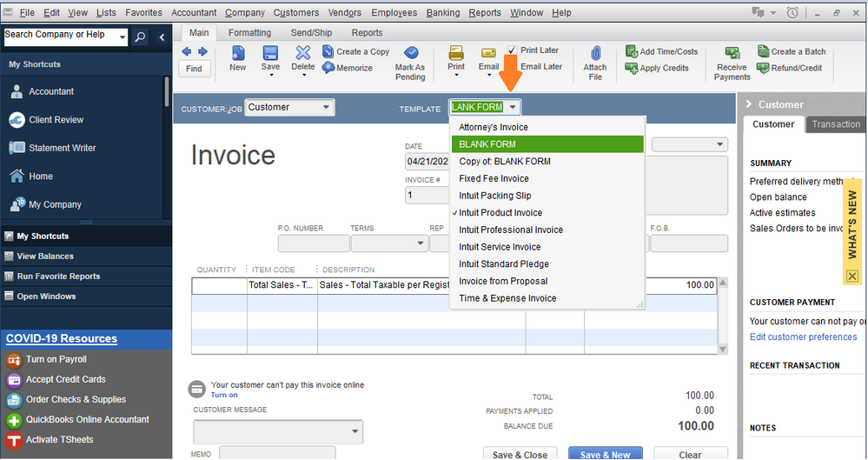Image resolution: width=868 pixels, height=460 pixels.
Task: Toggle the Print Later checkbox
Action: pyautogui.click(x=512, y=50)
